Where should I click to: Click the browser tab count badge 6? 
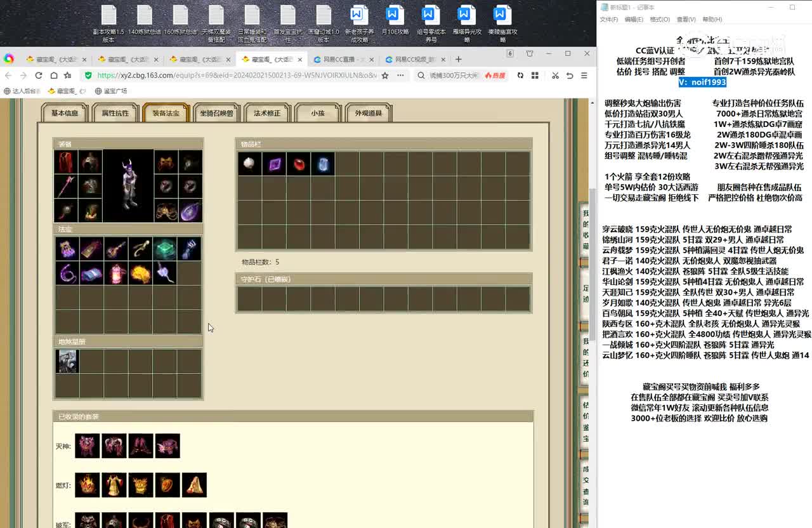click(509, 54)
